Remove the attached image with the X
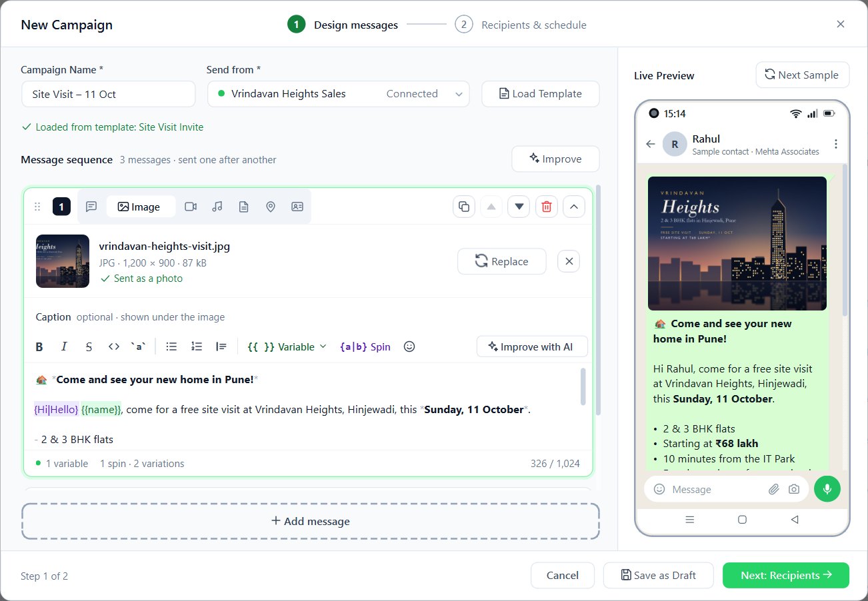868x601 pixels. (569, 261)
